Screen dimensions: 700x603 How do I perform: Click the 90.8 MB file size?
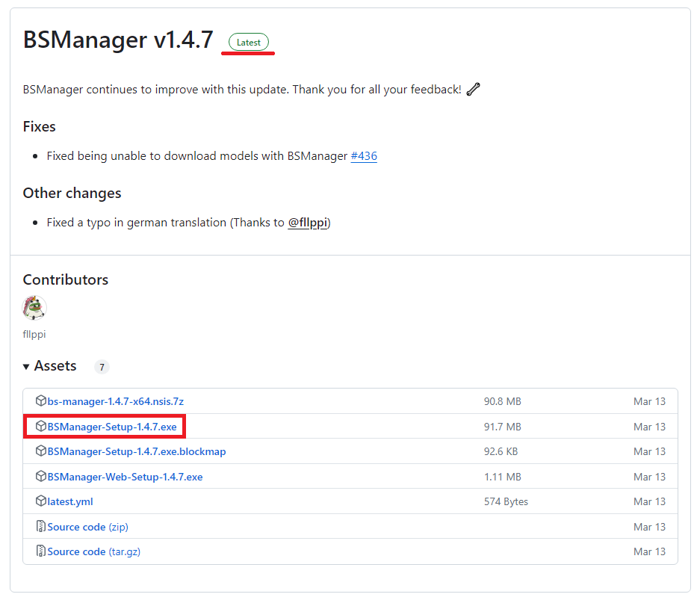coord(502,401)
